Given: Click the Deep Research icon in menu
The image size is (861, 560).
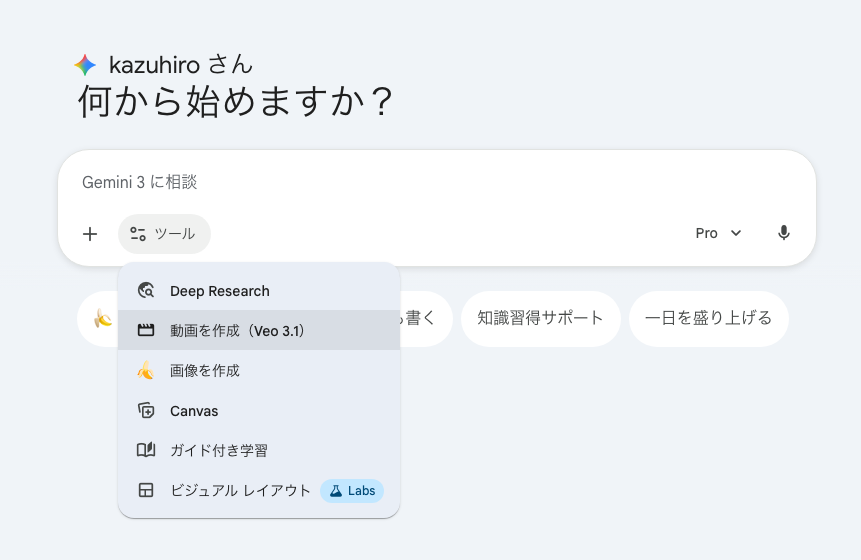Looking at the screenshot, I should [146, 291].
